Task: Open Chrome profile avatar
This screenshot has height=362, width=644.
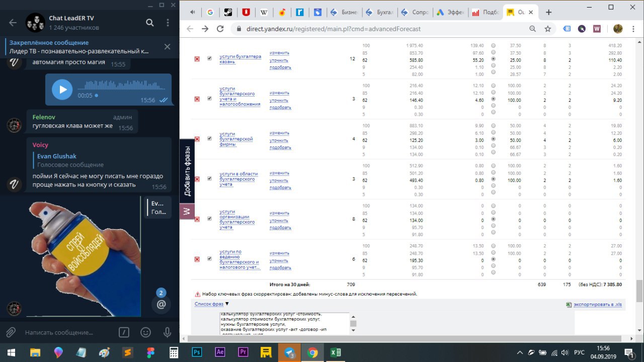Action: 618,29
